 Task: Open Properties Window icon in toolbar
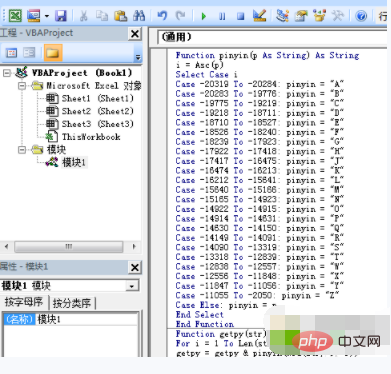coord(301,15)
